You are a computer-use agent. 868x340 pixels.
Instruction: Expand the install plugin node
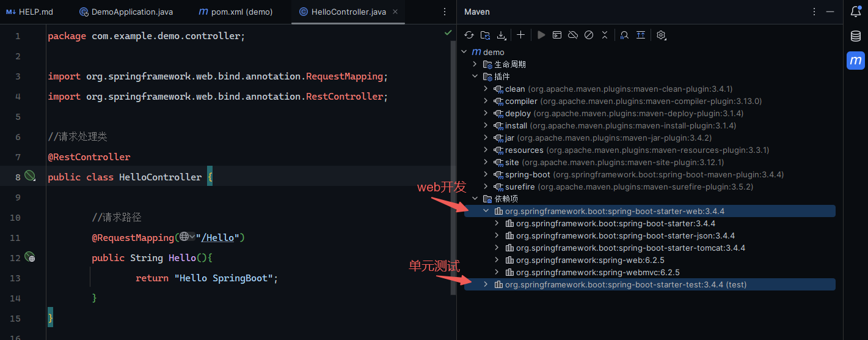486,125
